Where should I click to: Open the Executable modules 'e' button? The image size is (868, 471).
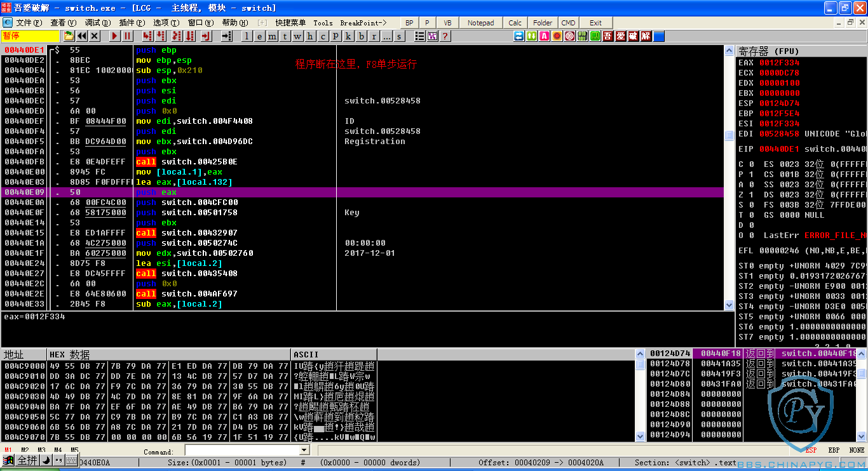[x=259, y=36]
